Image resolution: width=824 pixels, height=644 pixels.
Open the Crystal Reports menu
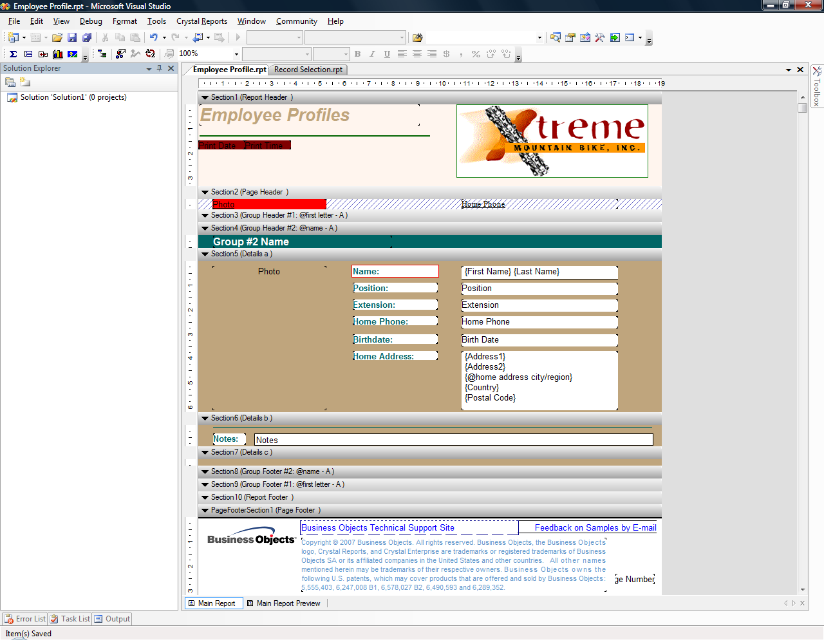pyautogui.click(x=201, y=21)
